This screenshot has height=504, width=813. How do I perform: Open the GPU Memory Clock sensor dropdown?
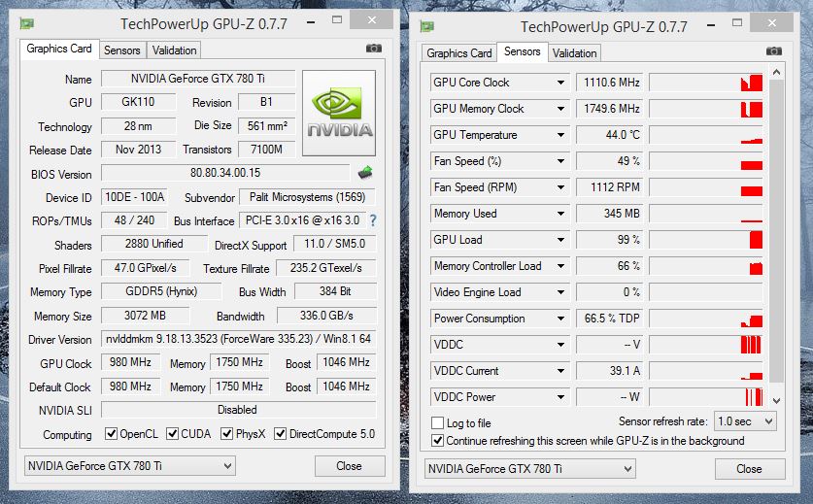(x=560, y=109)
